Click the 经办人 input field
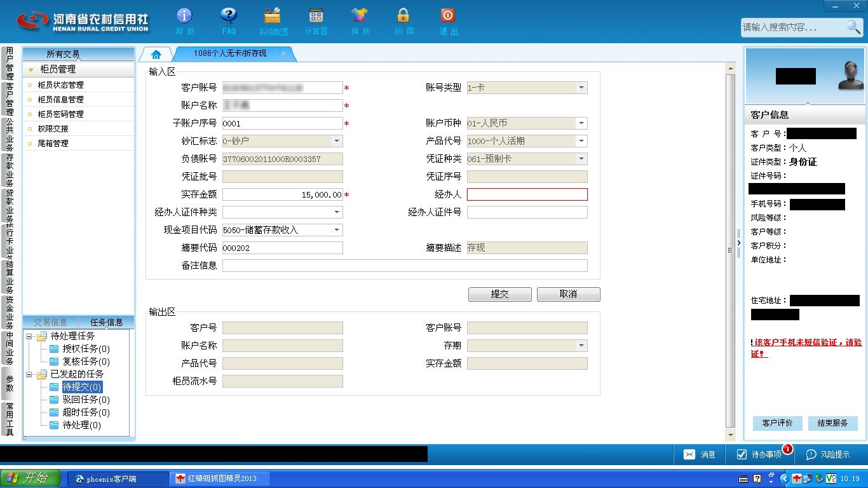868x488 pixels. (527, 194)
